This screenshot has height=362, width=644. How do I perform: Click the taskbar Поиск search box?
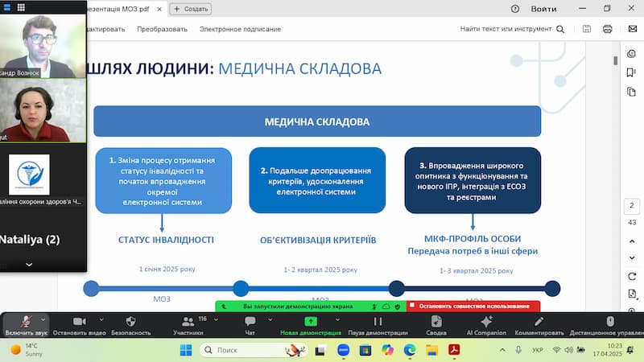254,350
